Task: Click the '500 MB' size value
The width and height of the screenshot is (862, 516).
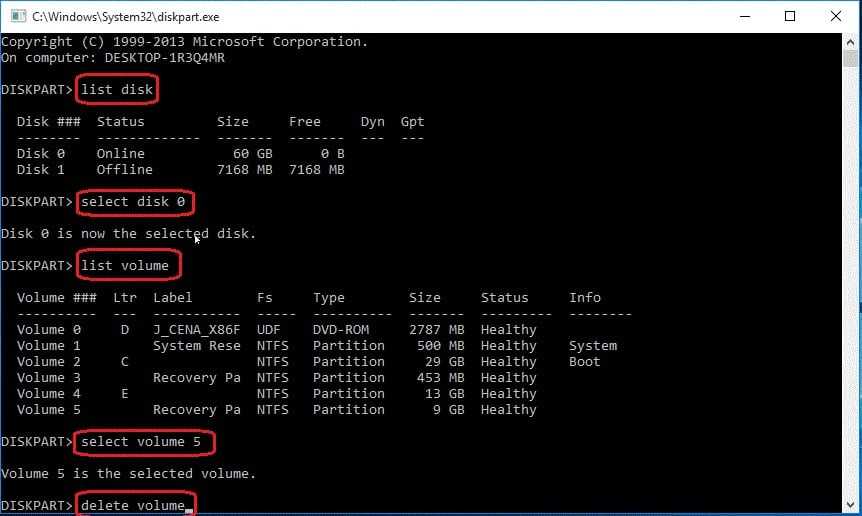Action: (x=440, y=345)
